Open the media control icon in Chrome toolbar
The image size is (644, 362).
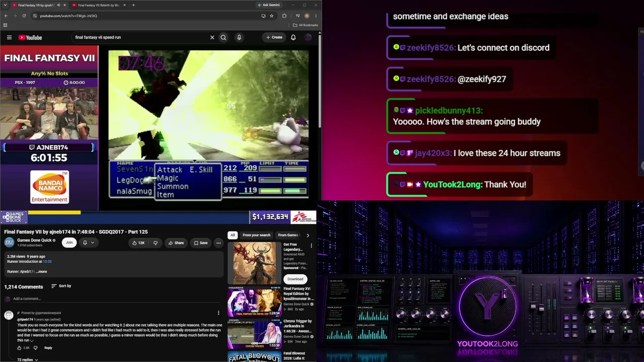pyautogui.click(x=297, y=16)
